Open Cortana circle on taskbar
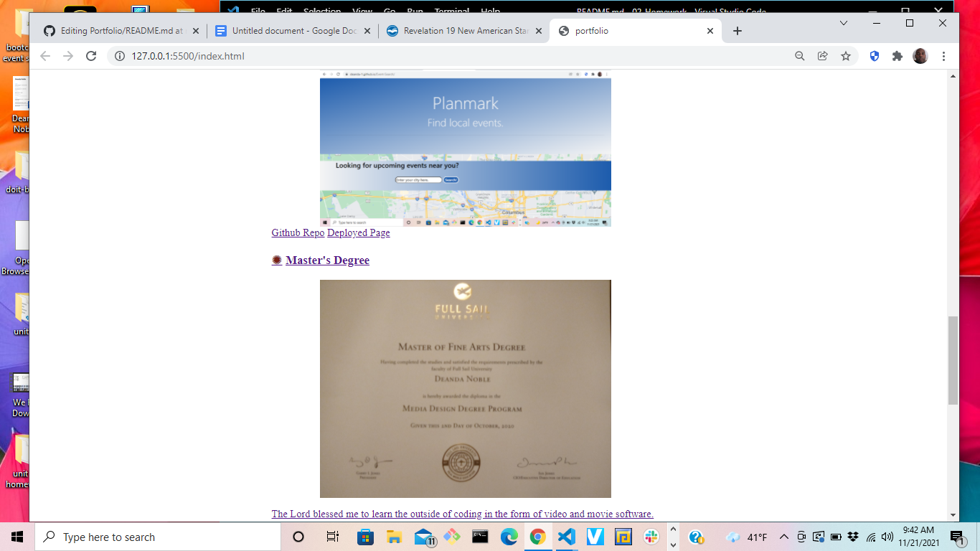The width and height of the screenshot is (980, 551). click(299, 537)
